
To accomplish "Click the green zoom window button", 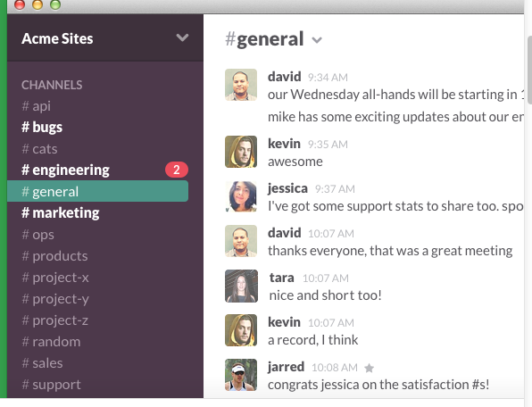I will click(x=55, y=4).
